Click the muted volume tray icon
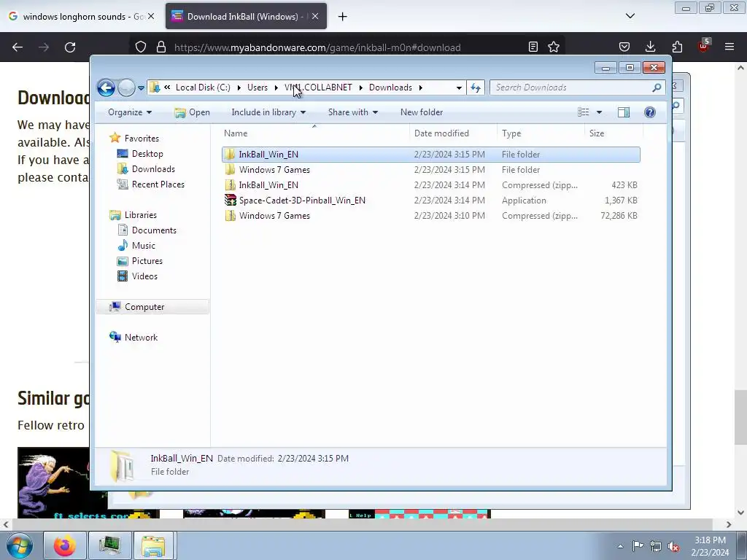 673,546
